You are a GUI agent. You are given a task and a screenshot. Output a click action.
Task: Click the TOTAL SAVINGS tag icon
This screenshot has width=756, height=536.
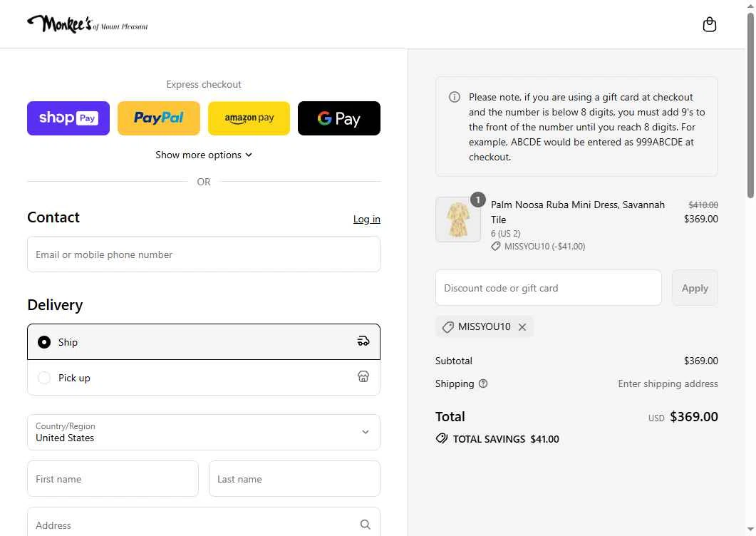click(442, 438)
